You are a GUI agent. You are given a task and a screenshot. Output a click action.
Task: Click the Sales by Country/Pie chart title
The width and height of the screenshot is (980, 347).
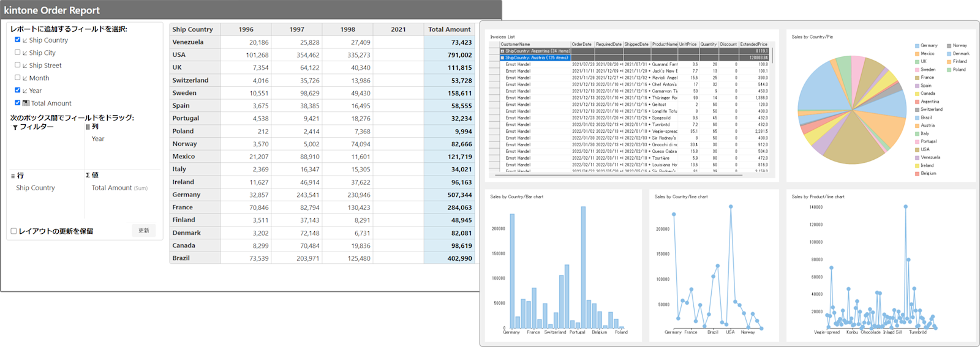tap(812, 37)
